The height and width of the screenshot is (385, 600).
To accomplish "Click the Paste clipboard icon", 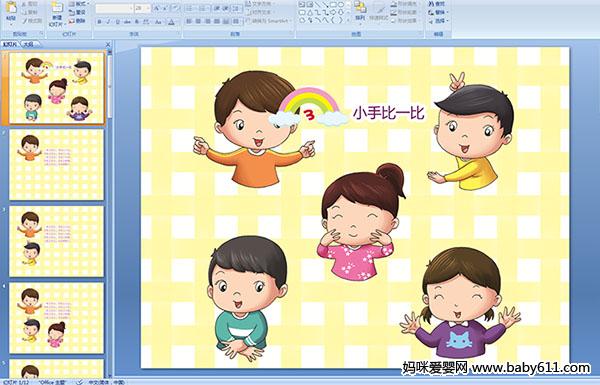I will 12,9.
